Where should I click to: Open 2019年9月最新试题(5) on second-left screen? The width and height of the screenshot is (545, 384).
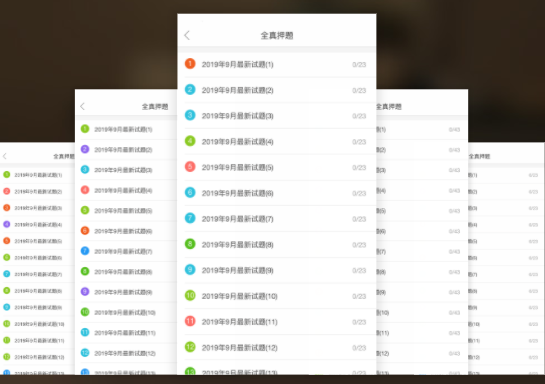126,211
